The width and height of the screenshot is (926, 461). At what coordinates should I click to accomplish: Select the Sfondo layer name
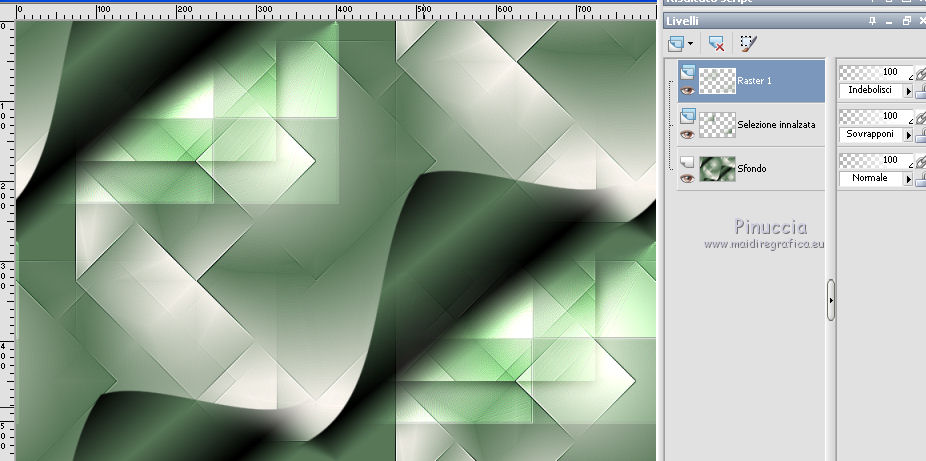click(x=752, y=168)
